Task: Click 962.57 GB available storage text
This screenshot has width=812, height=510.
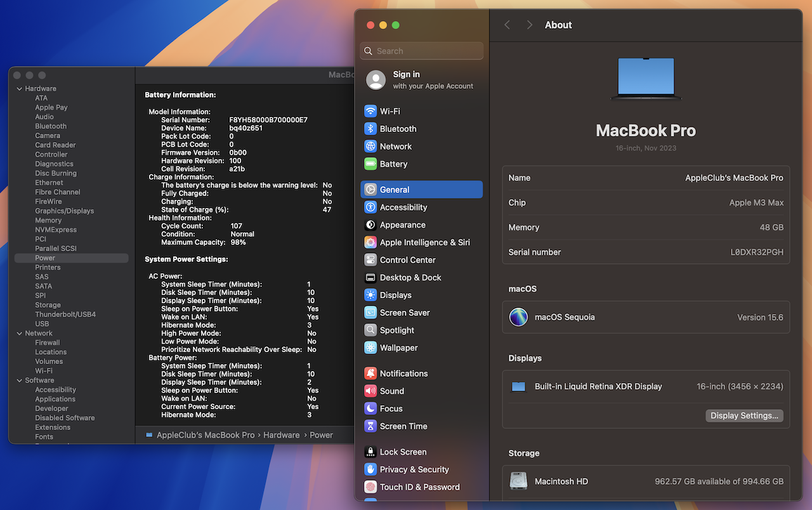Action: click(x=719, y=481)
